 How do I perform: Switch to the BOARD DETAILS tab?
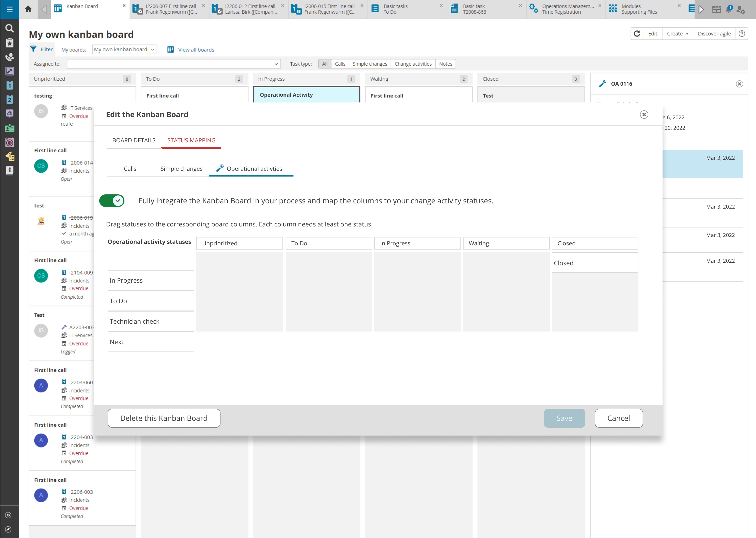134,140
